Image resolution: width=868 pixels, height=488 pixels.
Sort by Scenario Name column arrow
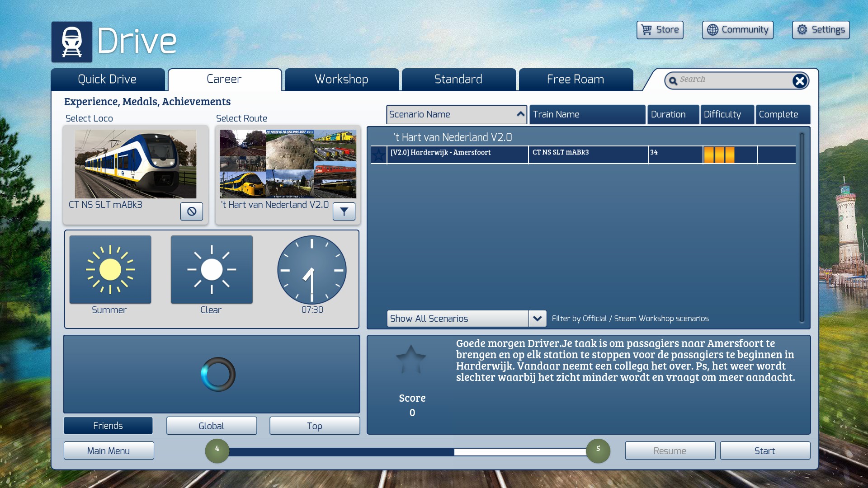520,114
